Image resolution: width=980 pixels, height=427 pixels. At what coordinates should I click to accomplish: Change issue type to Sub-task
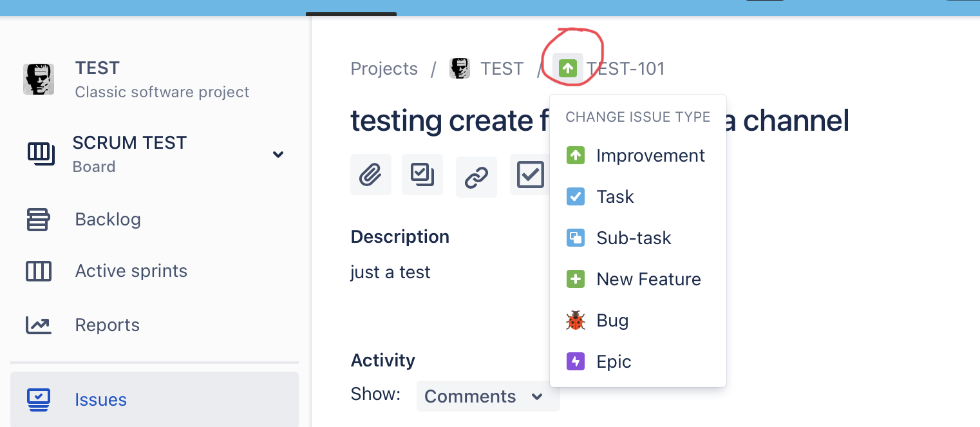634,238
